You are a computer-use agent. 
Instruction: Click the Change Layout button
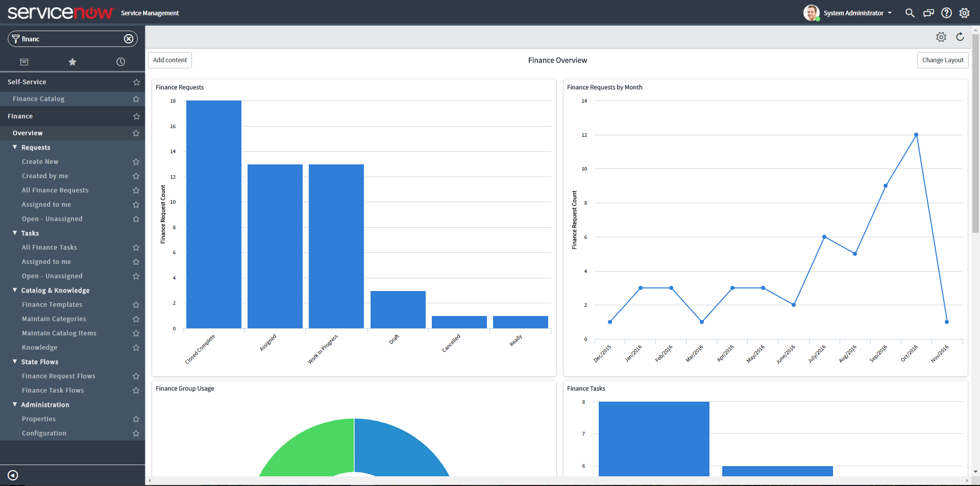943,60
